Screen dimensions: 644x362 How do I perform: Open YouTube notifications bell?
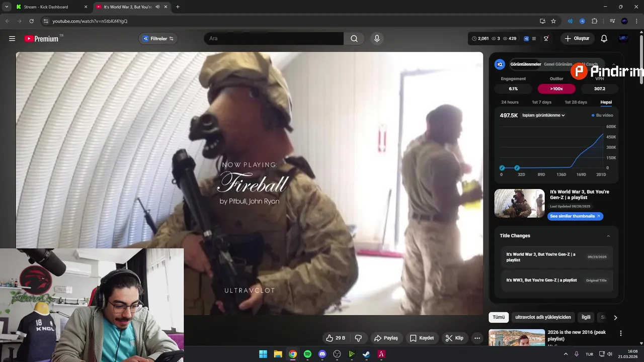coord(604,39)
